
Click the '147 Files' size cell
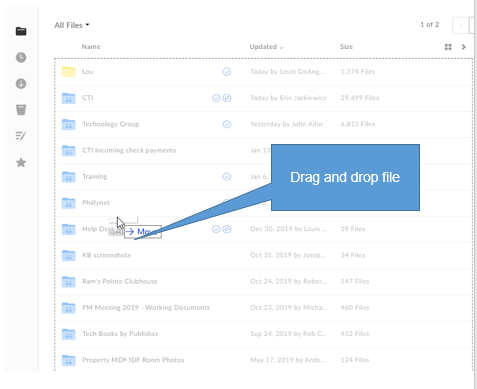tap(355, 281)
